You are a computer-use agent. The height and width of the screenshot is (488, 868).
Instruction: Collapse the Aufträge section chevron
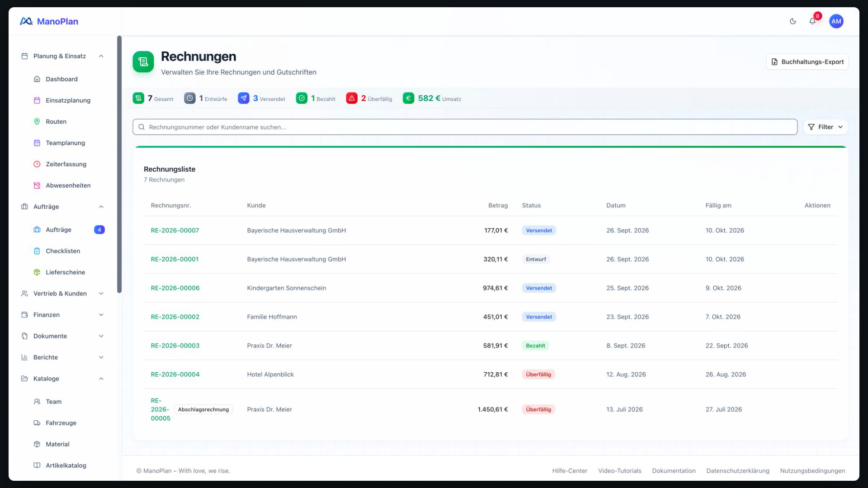pyautogui.click(x=101, y=206)
